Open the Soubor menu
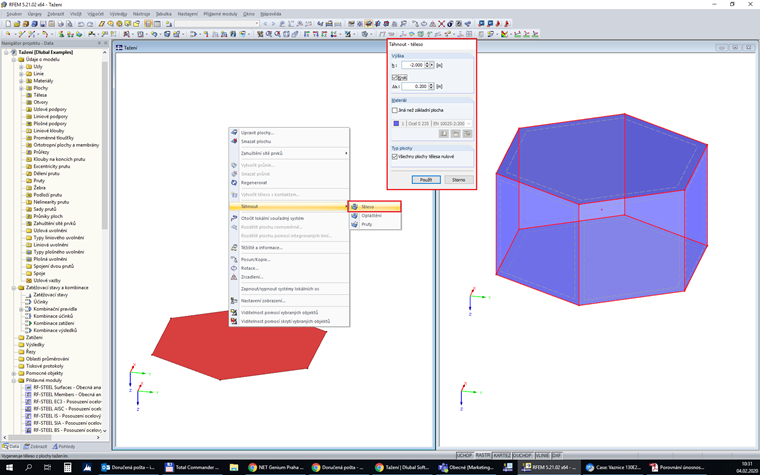Viewport: 760px width, 475px height. [14, 14]
